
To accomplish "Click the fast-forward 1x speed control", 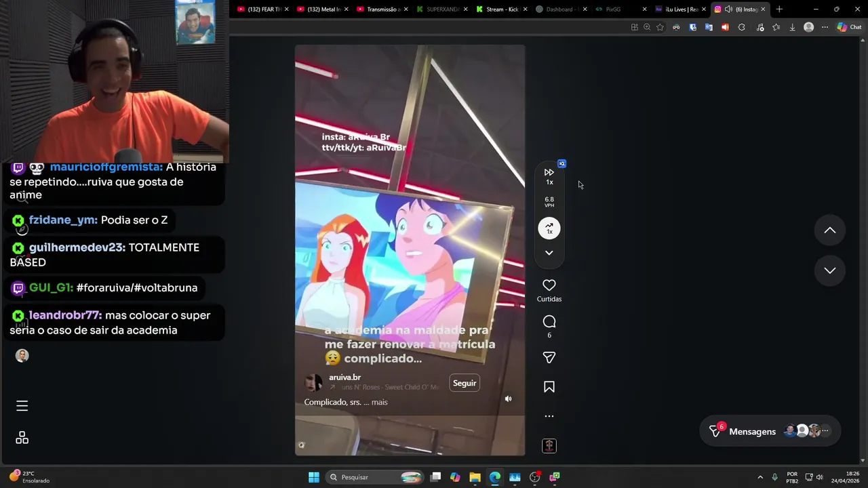I will coord(549,176).
